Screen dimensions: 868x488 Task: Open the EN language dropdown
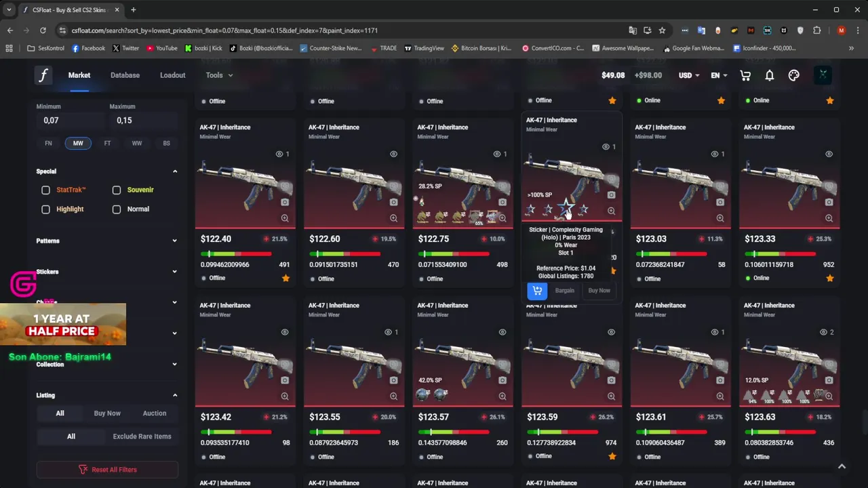(x=719, y=75)
